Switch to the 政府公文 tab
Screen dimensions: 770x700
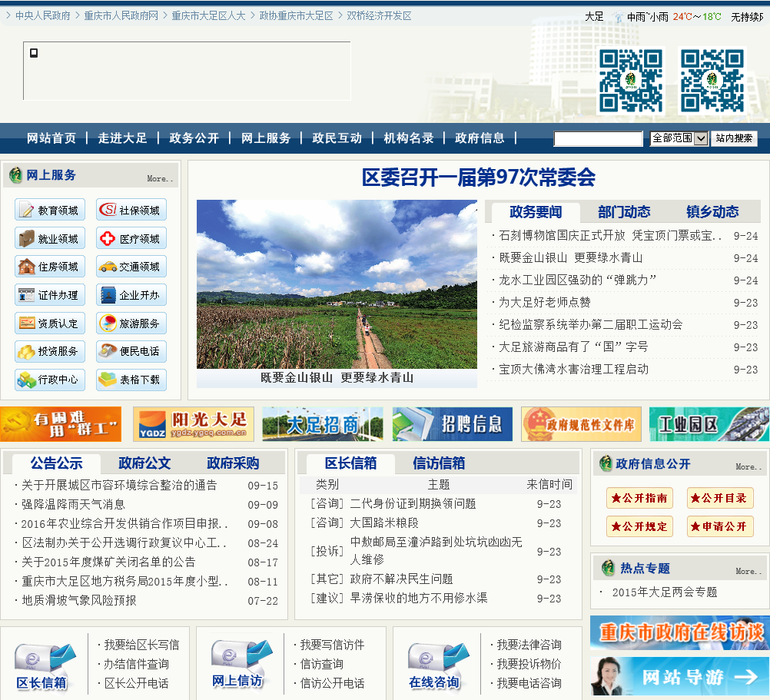(144, 463)
